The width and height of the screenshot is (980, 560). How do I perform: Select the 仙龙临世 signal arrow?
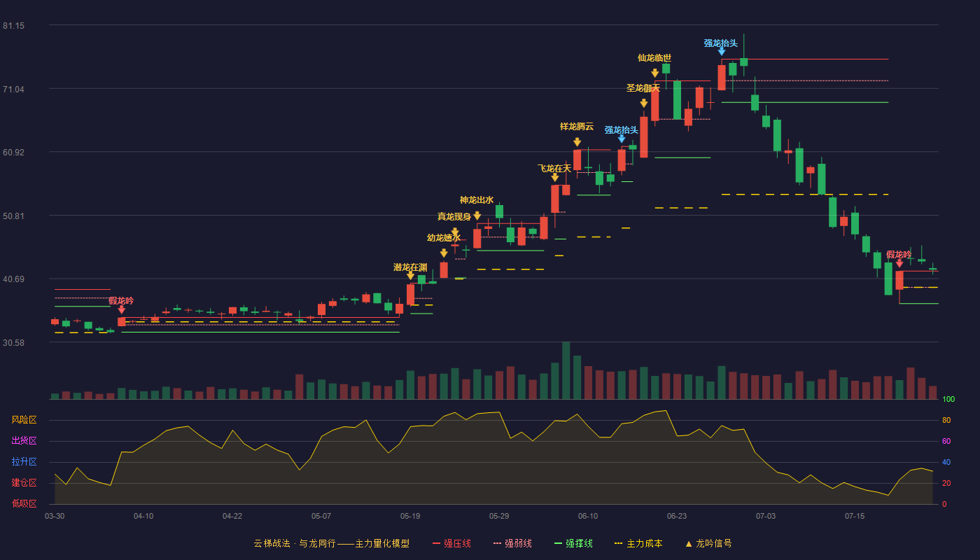[x=655, y=73]
